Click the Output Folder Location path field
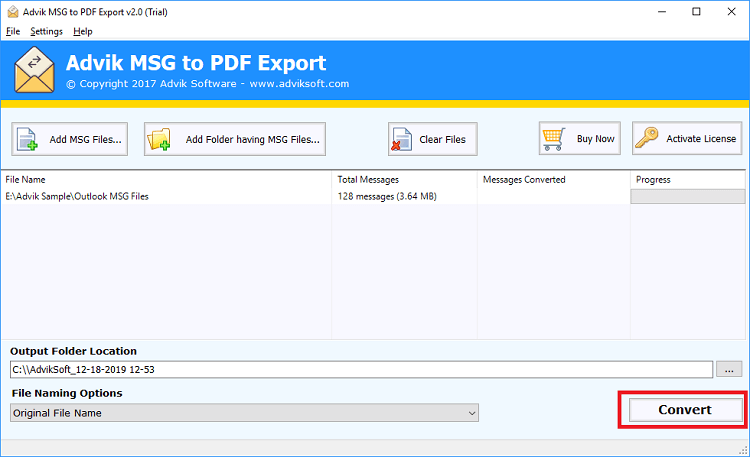Viewport: 750px width, 457px height. [362, 369]
